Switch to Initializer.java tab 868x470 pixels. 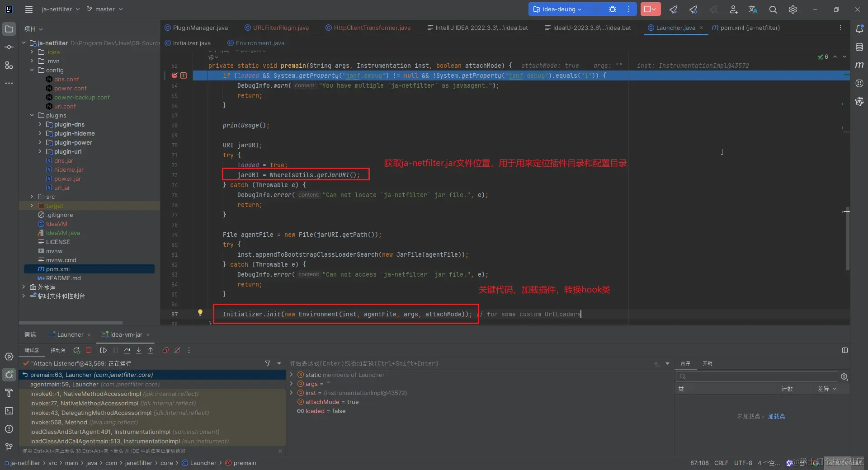[188, 43]
